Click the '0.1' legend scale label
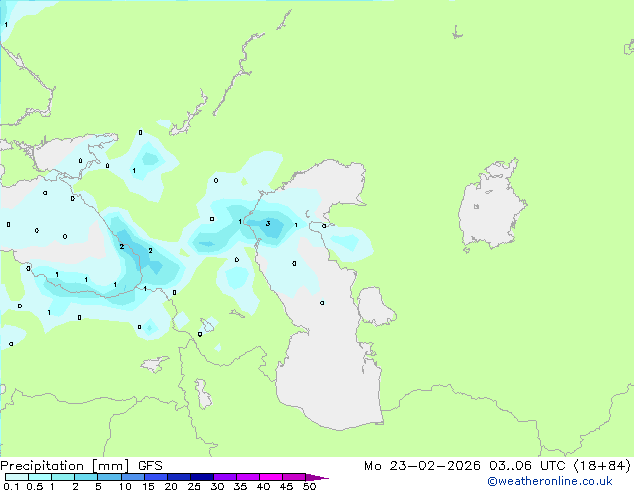The width and height of the screenshot is (634, 490). click(11, 486)
